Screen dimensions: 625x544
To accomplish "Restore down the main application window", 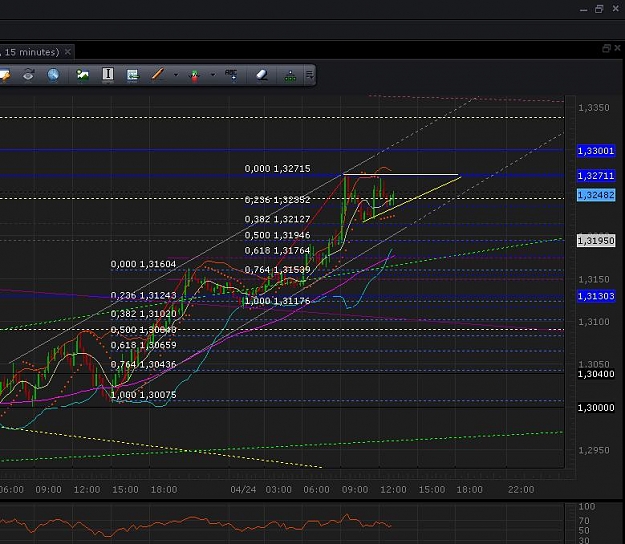I will [x=599, y=9].
